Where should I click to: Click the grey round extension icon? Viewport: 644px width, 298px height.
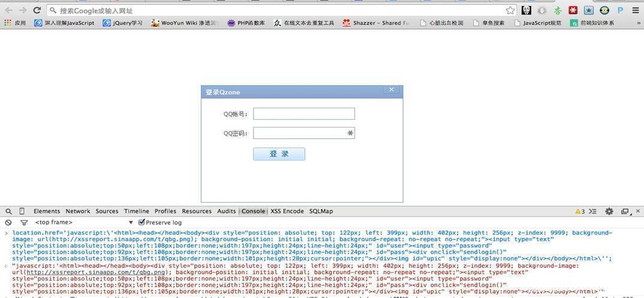542,10
